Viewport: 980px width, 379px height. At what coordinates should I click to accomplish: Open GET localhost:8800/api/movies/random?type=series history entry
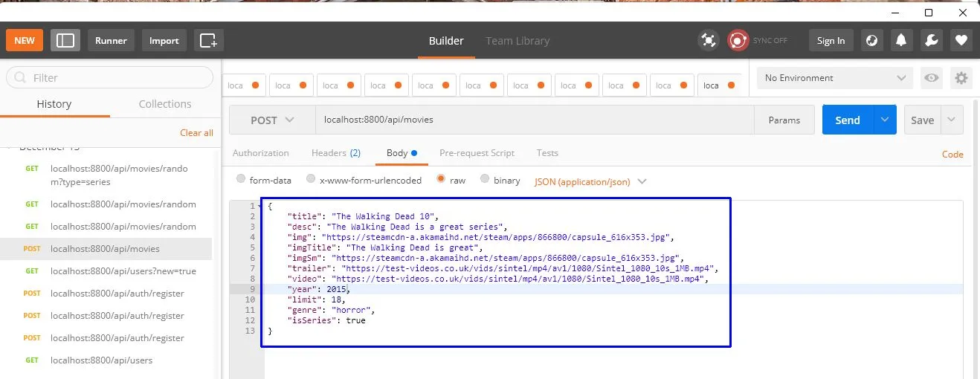point(106,175)
